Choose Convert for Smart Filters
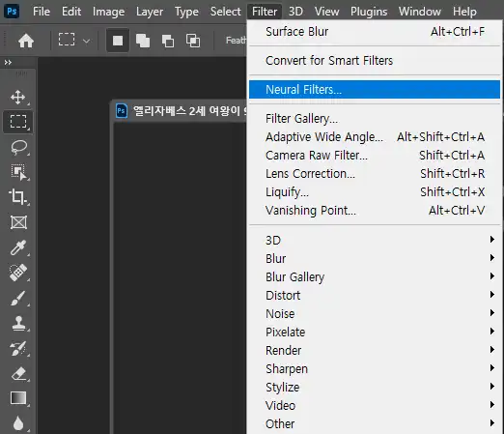Image resolution: width=504 pixels, height=434 pixels. 375,60
